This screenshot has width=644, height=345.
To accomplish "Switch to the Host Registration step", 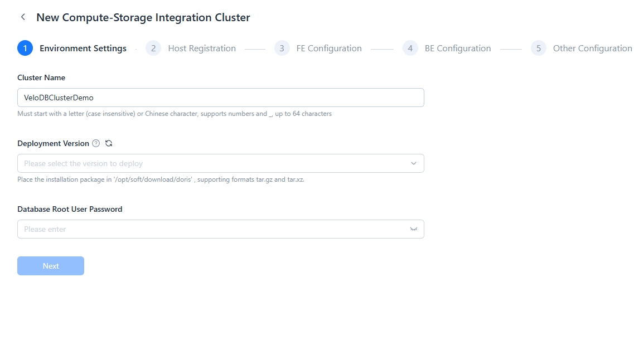I will [x=202, y=48].
